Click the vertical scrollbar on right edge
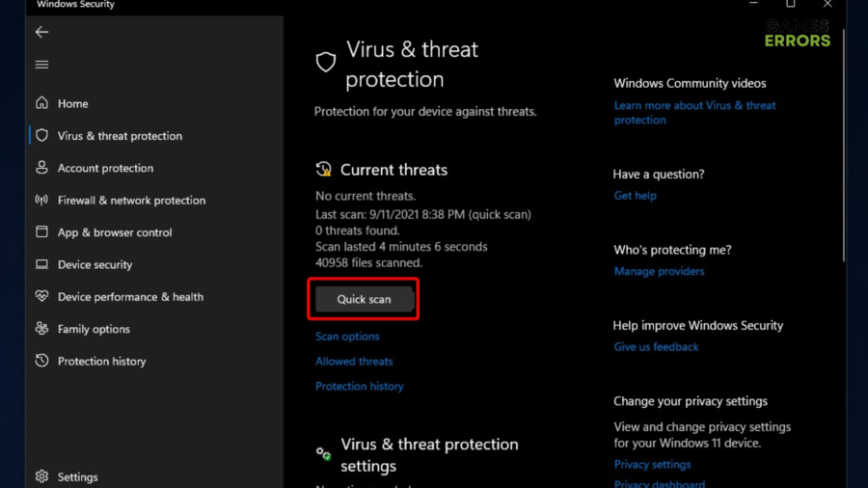Image resolution: width=868 pixels, height=488 pixels. tap(845, 145)
